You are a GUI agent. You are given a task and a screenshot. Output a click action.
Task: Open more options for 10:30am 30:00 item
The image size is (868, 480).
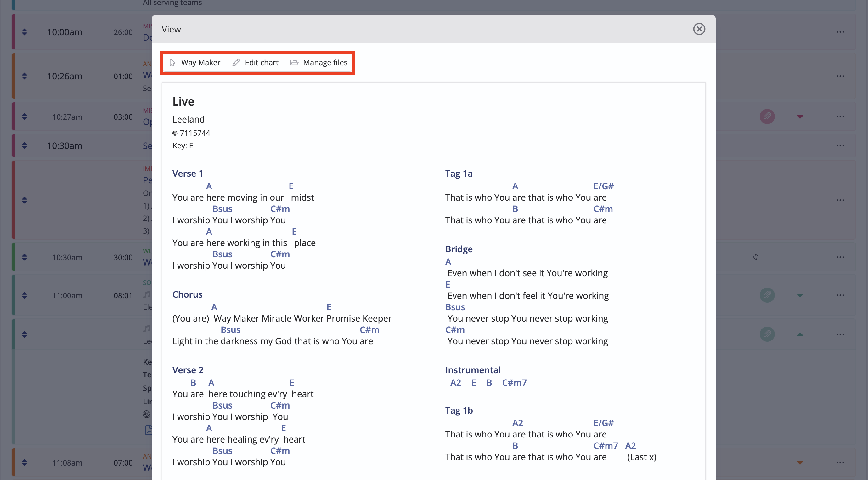pos(840,257)
